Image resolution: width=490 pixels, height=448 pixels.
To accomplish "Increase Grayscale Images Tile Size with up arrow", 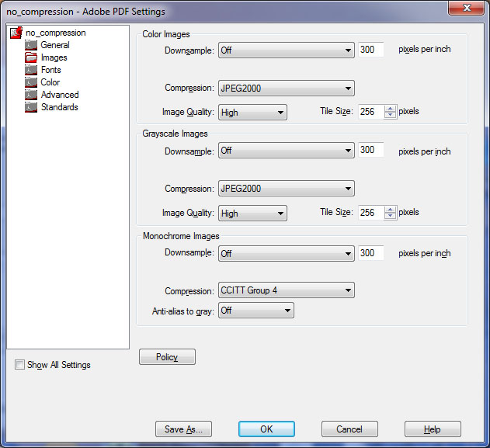I will tap(390, 210).
